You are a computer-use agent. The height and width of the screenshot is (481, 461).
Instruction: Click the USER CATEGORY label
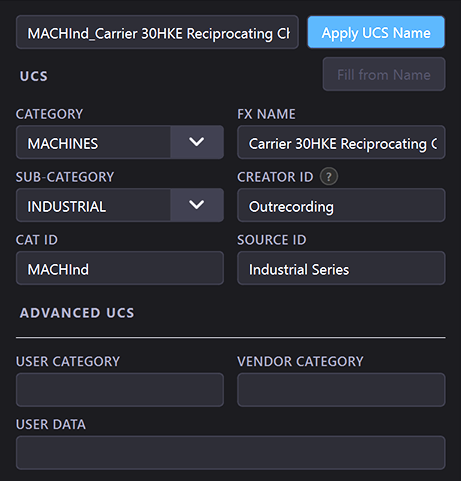(68, 362)
